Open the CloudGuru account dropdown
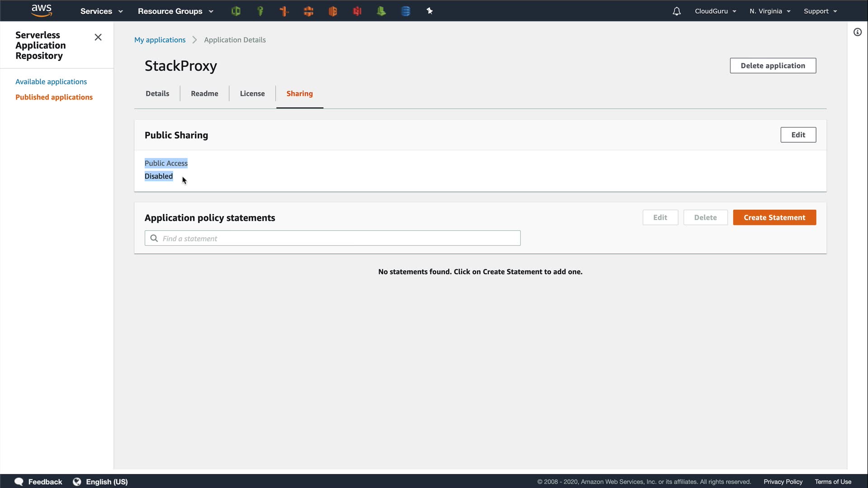868x488 pixels. point(715,11)
